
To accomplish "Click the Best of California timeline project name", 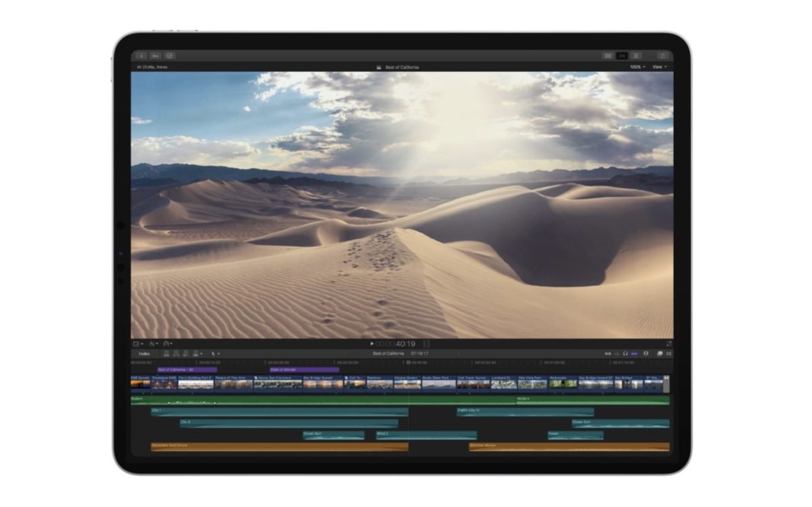I will [388, 353].
